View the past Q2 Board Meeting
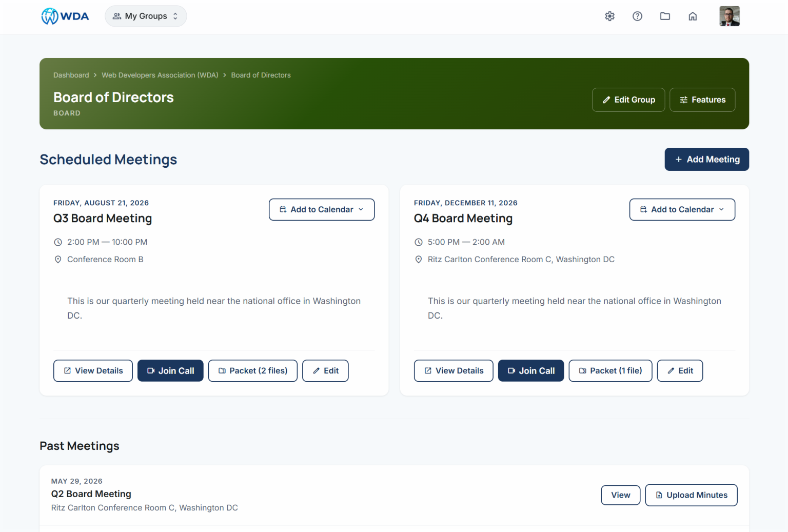The height and width of the screenshot is (532, 788). [x=621, y=495]
